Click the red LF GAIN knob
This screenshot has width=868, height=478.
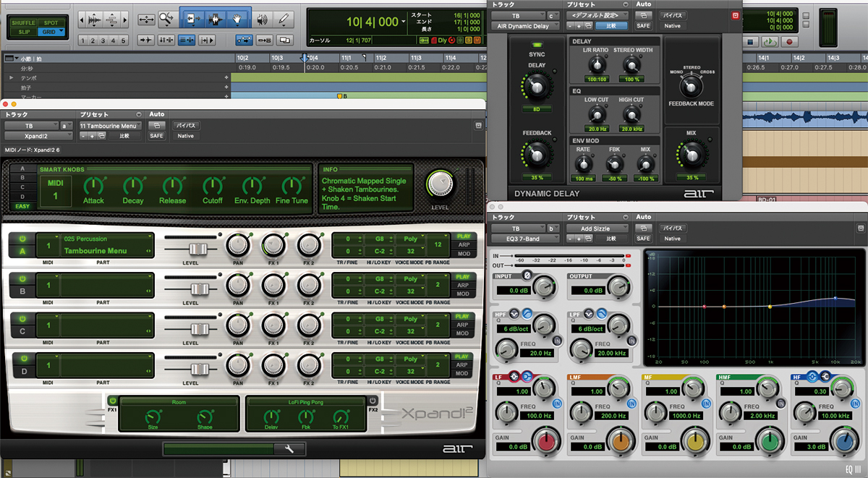coord(547,442)
